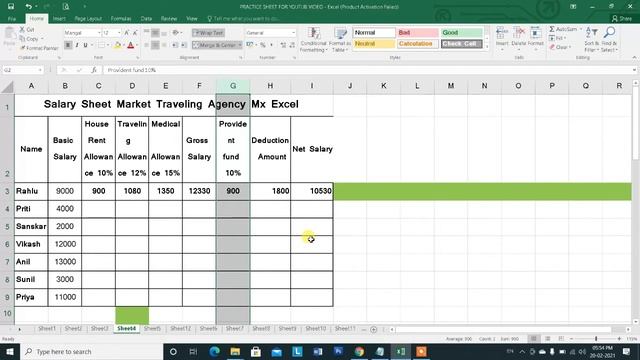
Task: Expand the cell styles gallery arrow
Action: point(487,47)
